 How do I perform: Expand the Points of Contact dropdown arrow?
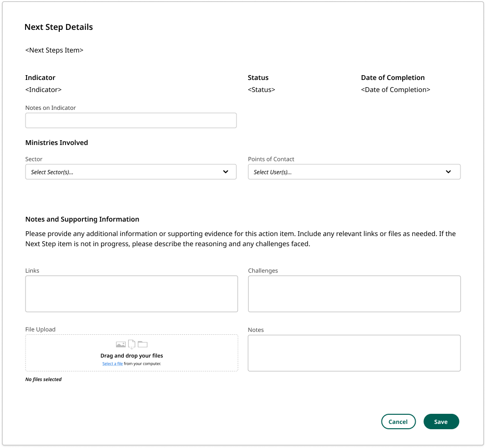click(448, 172)
